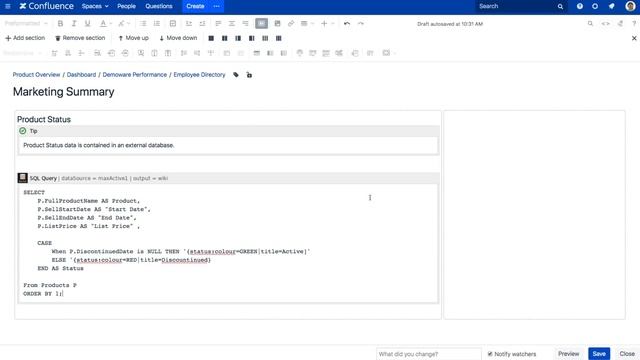The height and width of the screenshot is (360, 640).
Task: Align text right
Action: click(245, 24)
